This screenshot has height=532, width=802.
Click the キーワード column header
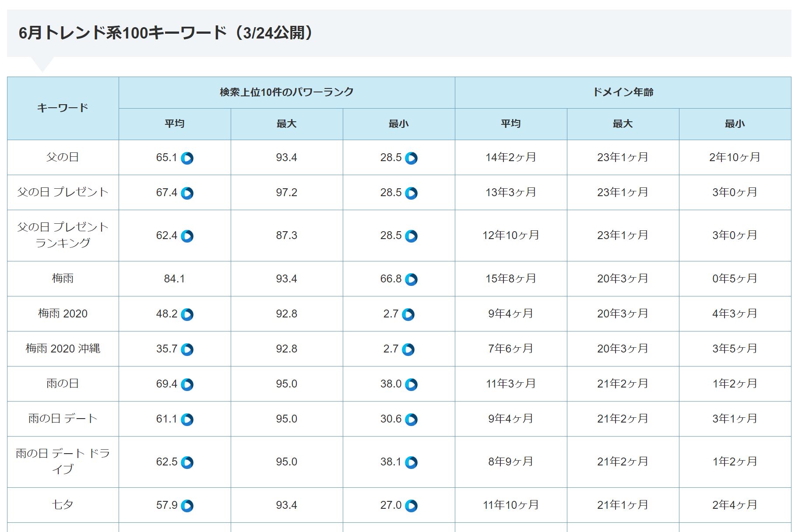click(x=63, y=108)
